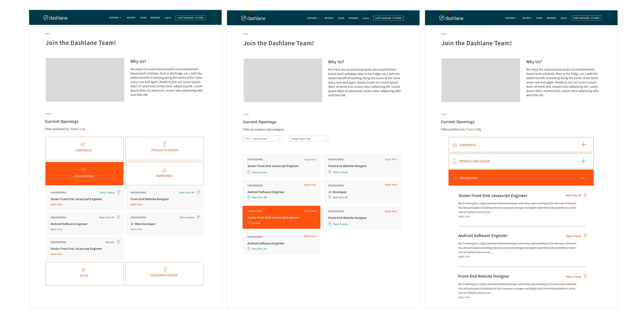Open the Engineering category dropdown
Image resolution: width=644 pixels, height=318 pixels.
309,139
